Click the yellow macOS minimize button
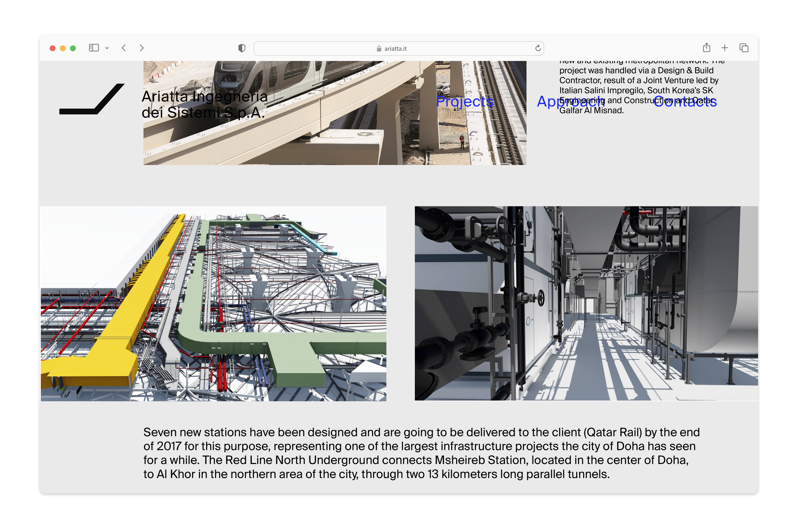This screenshot has height=532, width=798. [63, 48]
